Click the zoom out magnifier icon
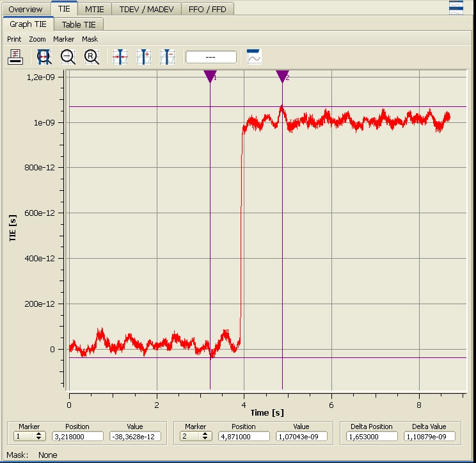The height and width of the screenshot is (463, 476). [68, 57]
